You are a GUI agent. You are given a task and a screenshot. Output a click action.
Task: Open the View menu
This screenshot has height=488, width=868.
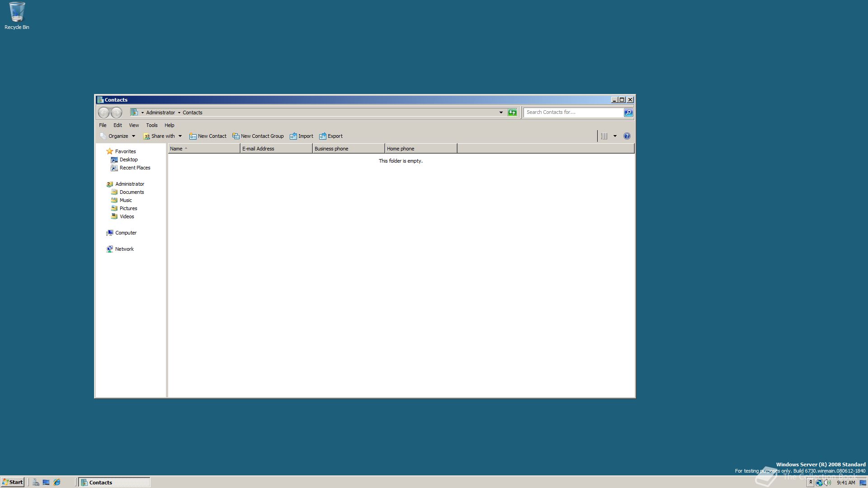coord(134,125)
